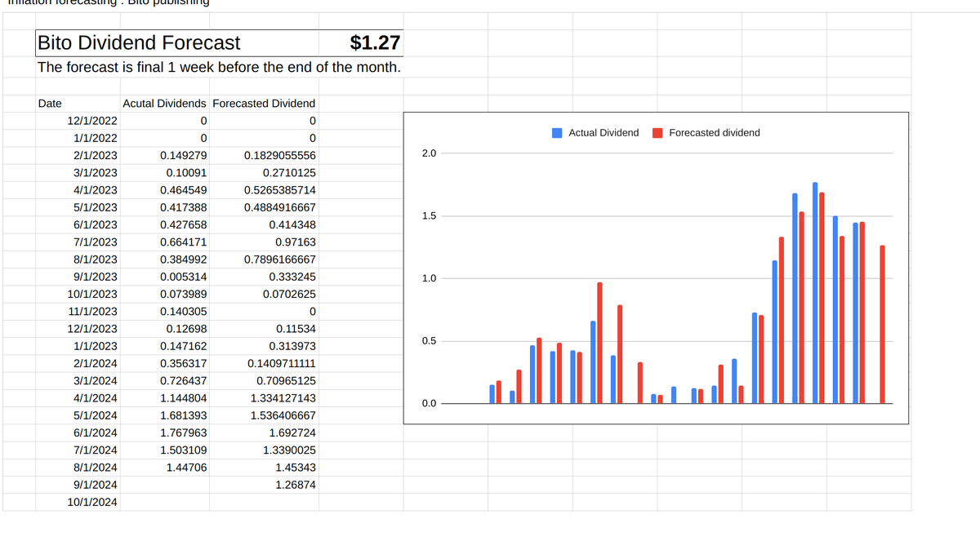Select forecasted value 0.11534
The image size is (980, 550).
pos(264,329)
